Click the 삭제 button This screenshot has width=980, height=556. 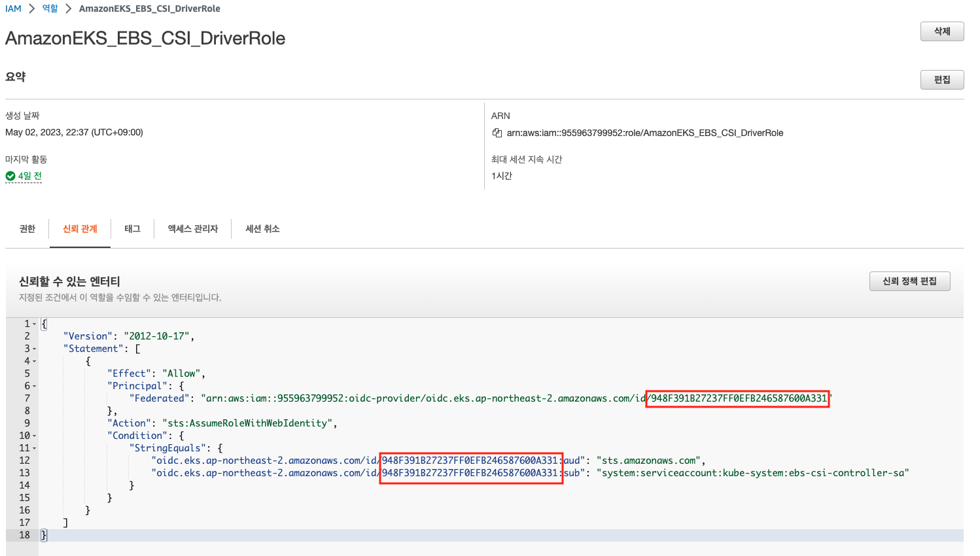pos(942,31)
